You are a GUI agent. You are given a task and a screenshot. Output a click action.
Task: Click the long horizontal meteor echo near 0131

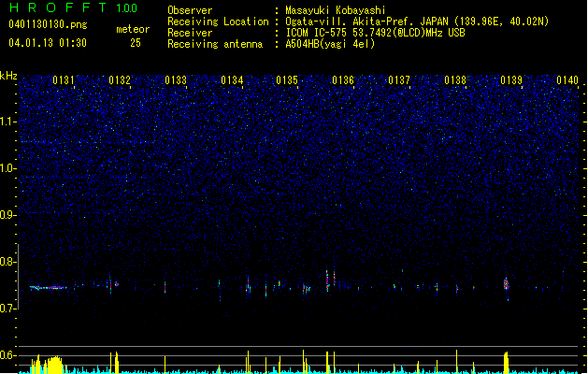pyautogui.click(x=49, y=288)
